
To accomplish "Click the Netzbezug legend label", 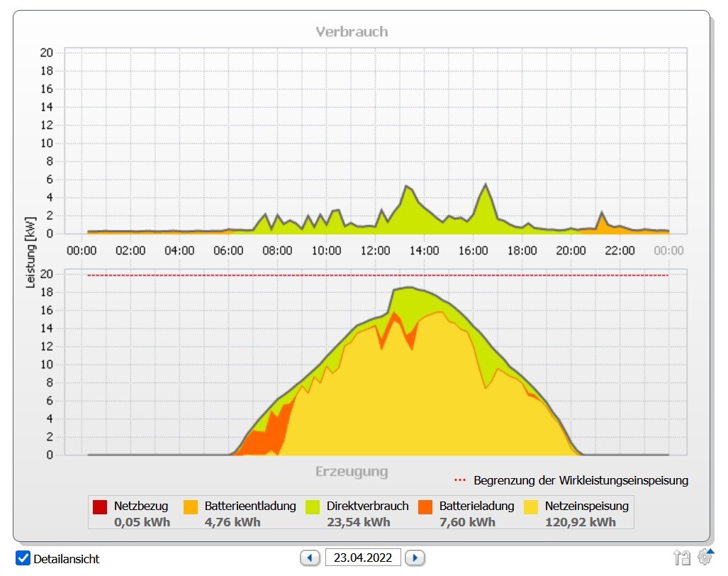I will coord(141,506).
